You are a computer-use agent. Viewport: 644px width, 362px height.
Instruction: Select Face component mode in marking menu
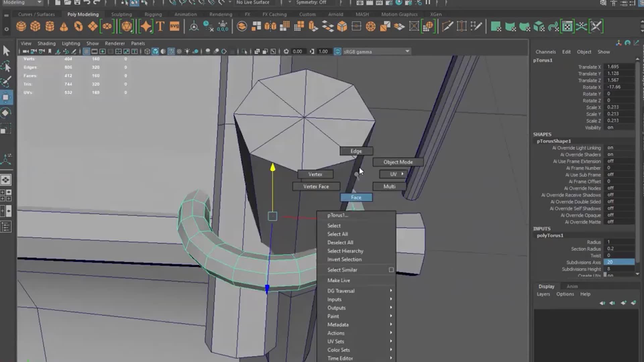[356, 197]
